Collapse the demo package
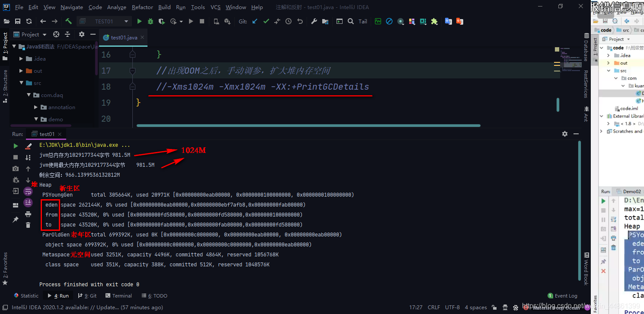This screenshot has height=314, width=644. pos(36,119)
